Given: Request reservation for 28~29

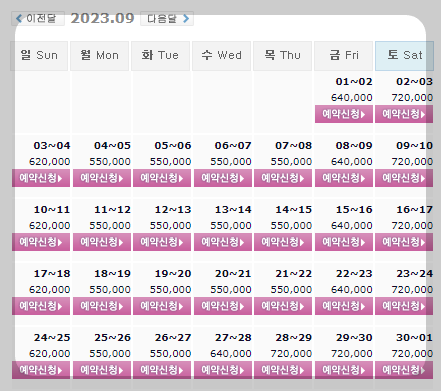Looking at the screenshot, I should pyautogui.click(x=283, y=370).
